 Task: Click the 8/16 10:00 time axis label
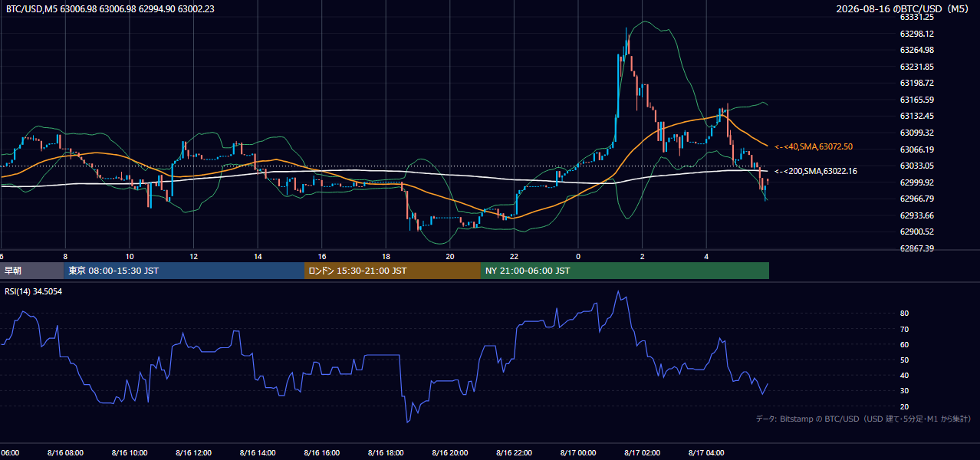click(x=129, y=452)
